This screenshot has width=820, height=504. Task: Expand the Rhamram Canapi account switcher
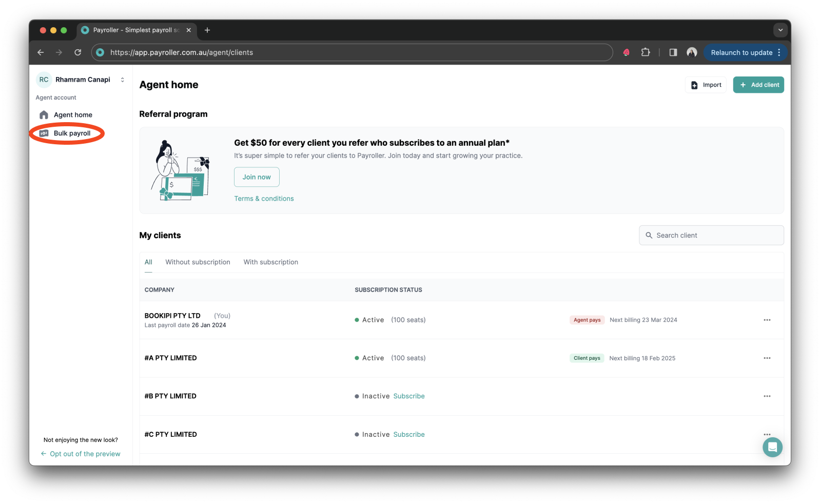pos(122,80)
